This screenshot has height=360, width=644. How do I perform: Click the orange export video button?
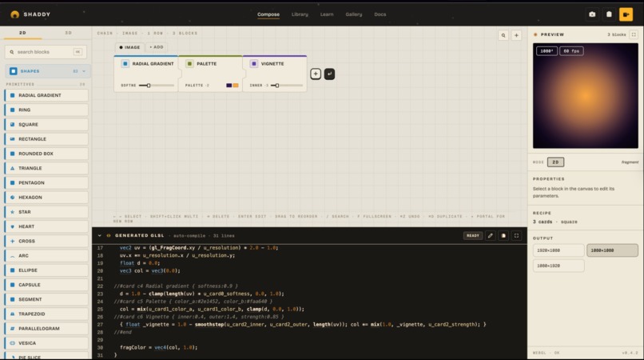click(x=626, y=14)
